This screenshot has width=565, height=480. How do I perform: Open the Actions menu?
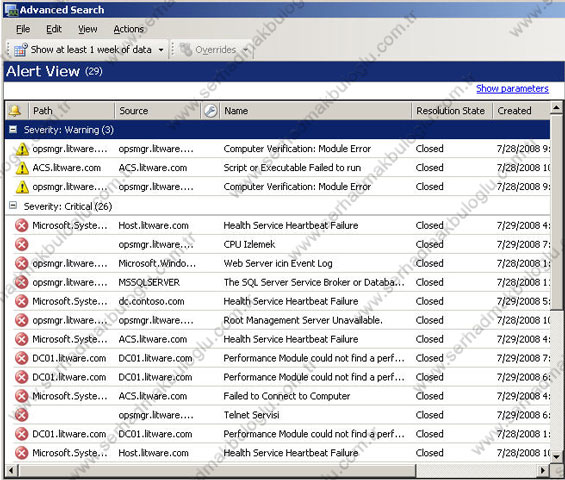(128, 29)
